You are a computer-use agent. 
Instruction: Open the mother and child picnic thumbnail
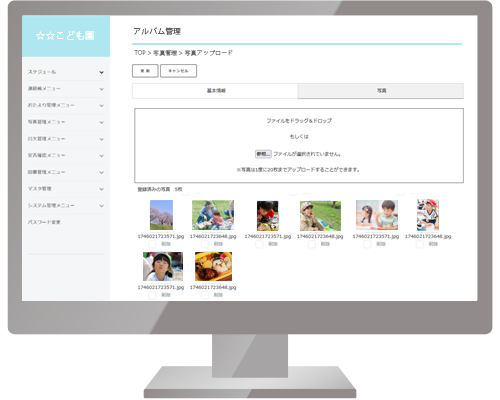213,215
